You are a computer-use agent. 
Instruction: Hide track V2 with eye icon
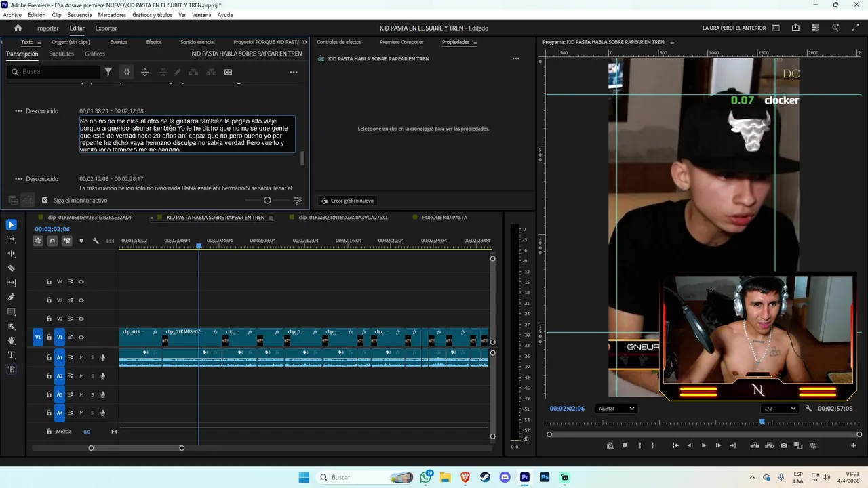(x=81, y=319)
